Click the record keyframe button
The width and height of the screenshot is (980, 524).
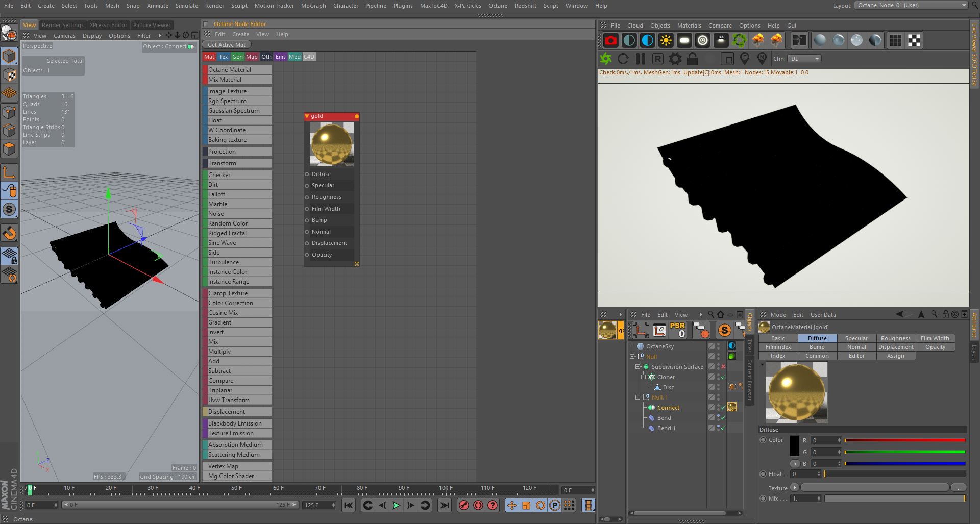pos(463,505)
